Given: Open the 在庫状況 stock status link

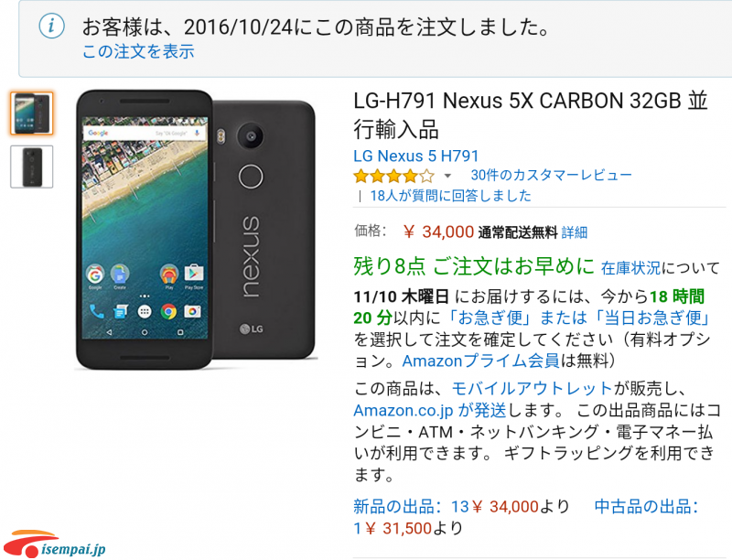Looking at the screenshot, I should coord(630,268).
